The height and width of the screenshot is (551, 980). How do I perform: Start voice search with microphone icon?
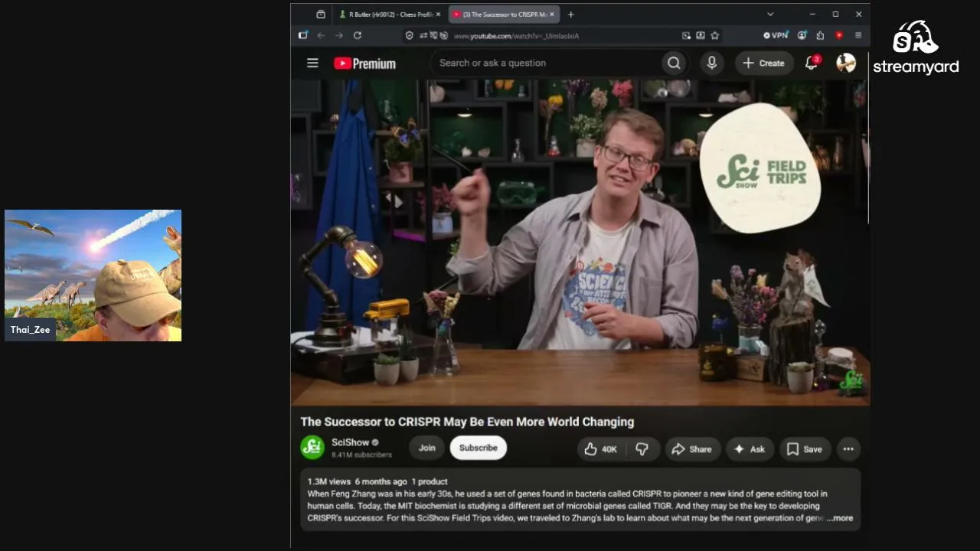(711, 63)
